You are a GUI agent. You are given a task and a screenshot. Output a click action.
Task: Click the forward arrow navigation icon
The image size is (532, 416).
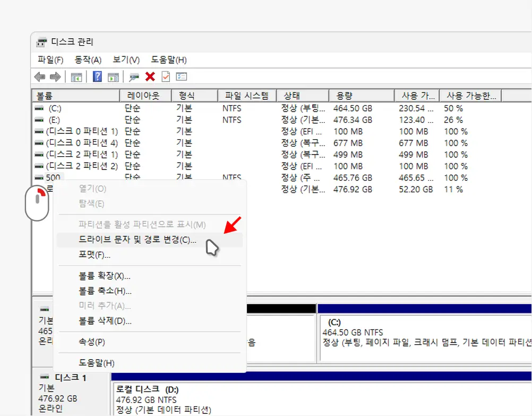tap(54, 77)
